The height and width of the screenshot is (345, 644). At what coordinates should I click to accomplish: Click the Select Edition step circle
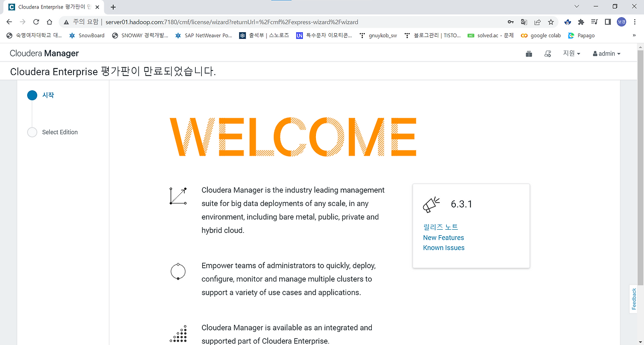pos(32,132)
